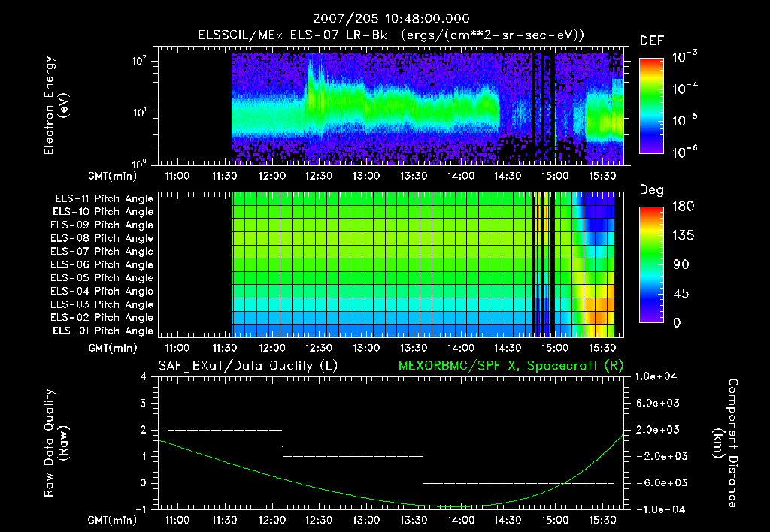770x532 pixels.
Task: Click the Raw Data Quality (Raw) axis label
Action: (56, 443)
